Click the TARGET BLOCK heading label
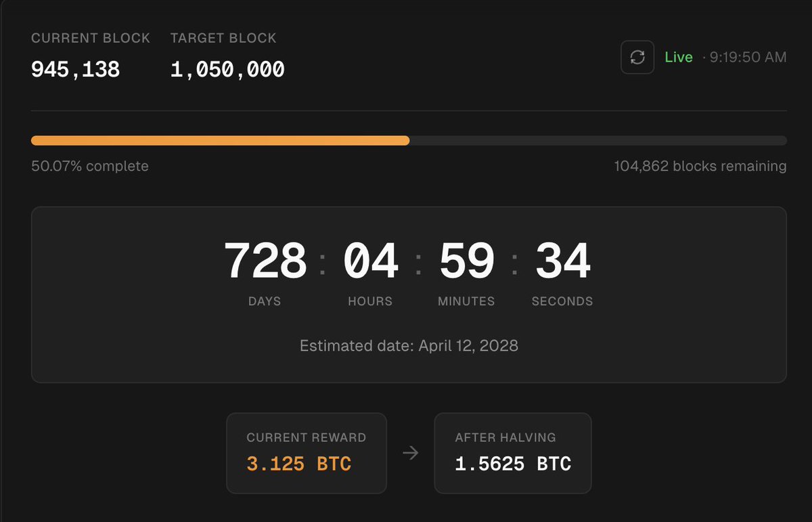 (x=223, y=38)
